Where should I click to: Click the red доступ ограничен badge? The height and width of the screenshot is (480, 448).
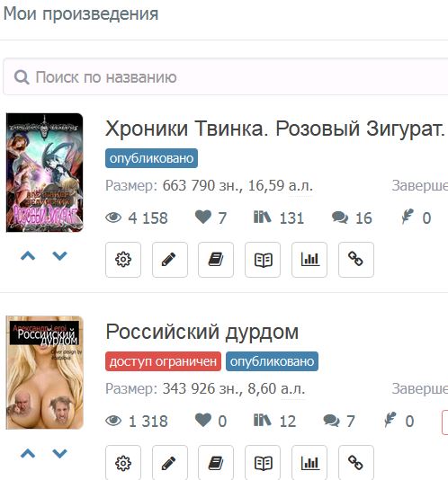click(163, 361)
